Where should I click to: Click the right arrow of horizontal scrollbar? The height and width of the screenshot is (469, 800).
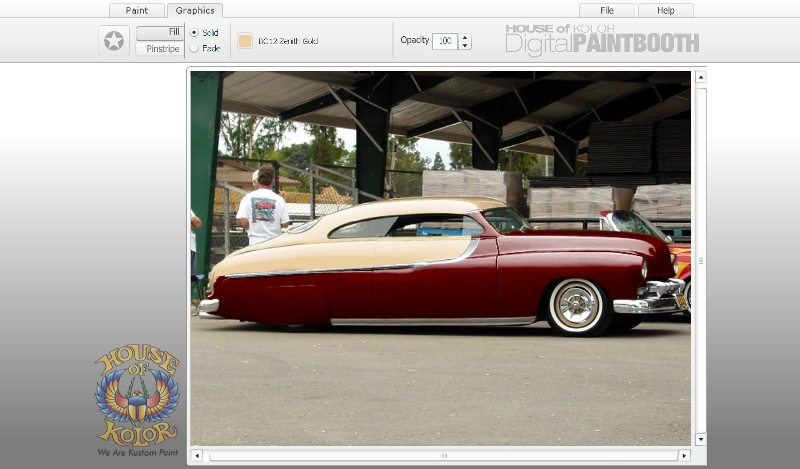(x=684, y=455)
